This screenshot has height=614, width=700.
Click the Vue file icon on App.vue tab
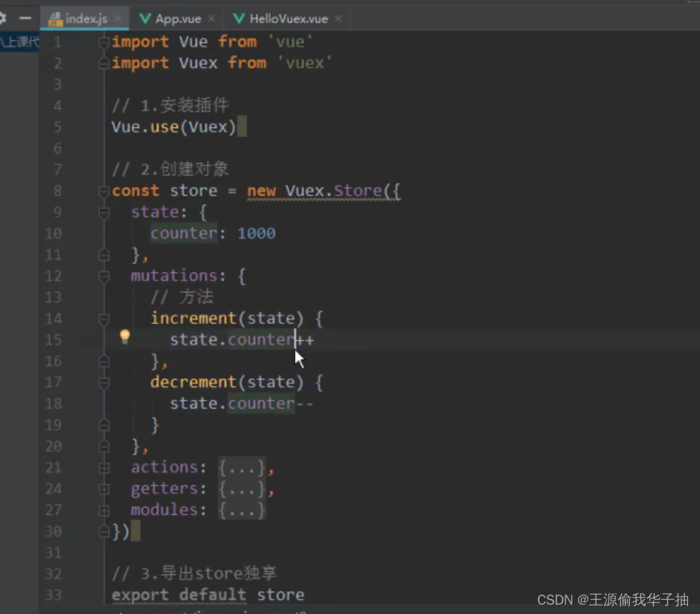pyautogui.click(x=145, y=19)
